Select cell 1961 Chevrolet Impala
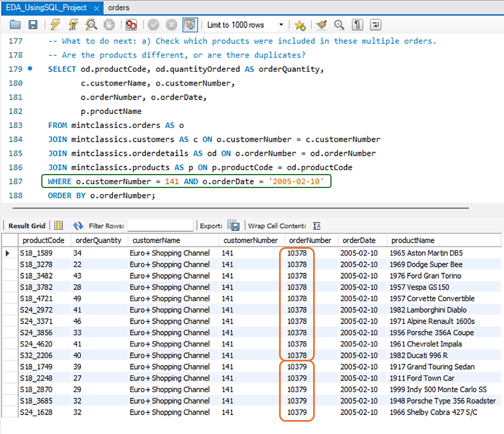This screenshot has height=434, width=504. click(444, 344)
